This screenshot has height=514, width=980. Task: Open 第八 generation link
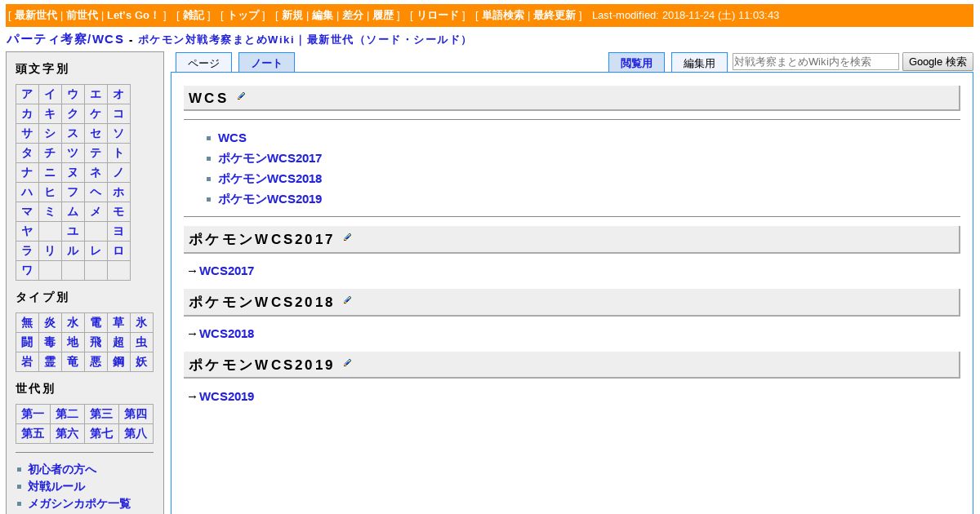(x=136, y=434)
